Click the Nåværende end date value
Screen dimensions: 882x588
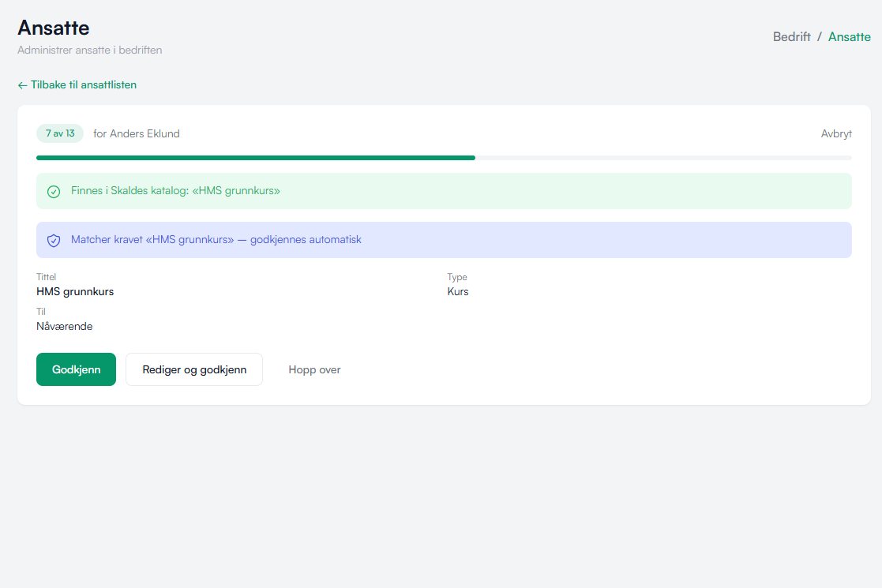pyautogui.click(x=64, y=327)
